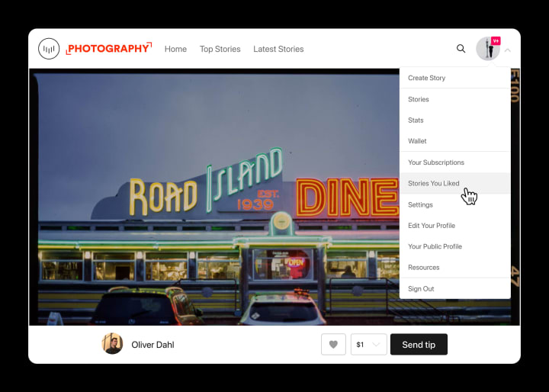Click Sign Out in menu
This screenshot has width=549, height=392.
tap(454, 288)
